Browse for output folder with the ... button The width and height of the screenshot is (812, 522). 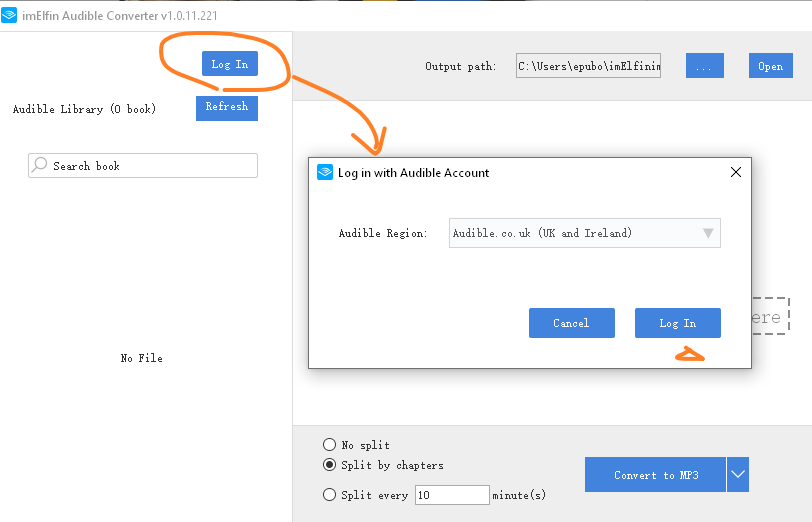[x=705, y=66]
